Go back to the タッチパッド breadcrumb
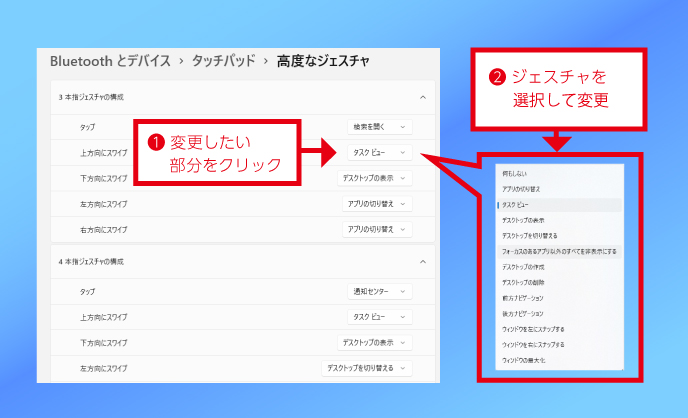Image resolution: width=688 pixels, height=418 pixels. point(221,62)
